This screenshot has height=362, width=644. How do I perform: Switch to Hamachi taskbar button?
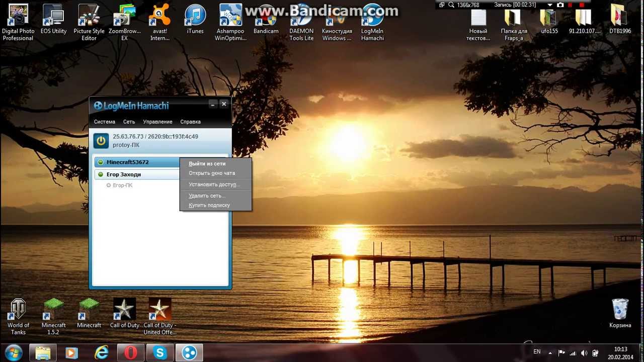pos(189,353)
